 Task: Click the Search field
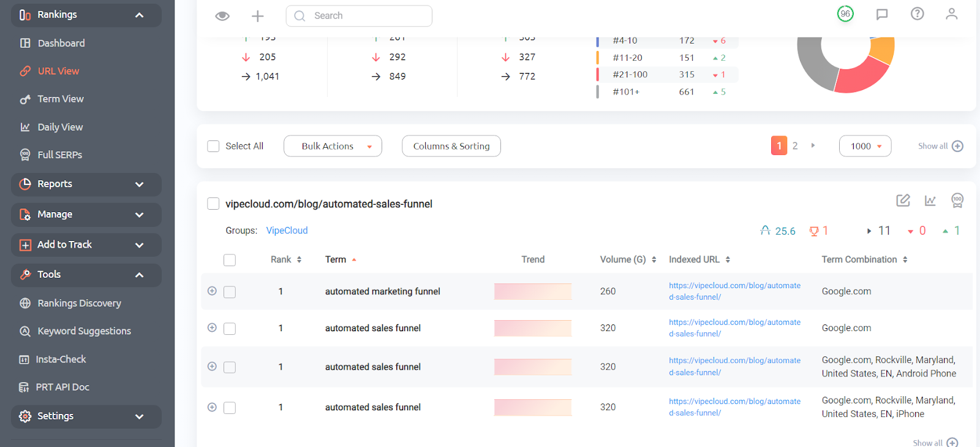(x=359, y=16)
